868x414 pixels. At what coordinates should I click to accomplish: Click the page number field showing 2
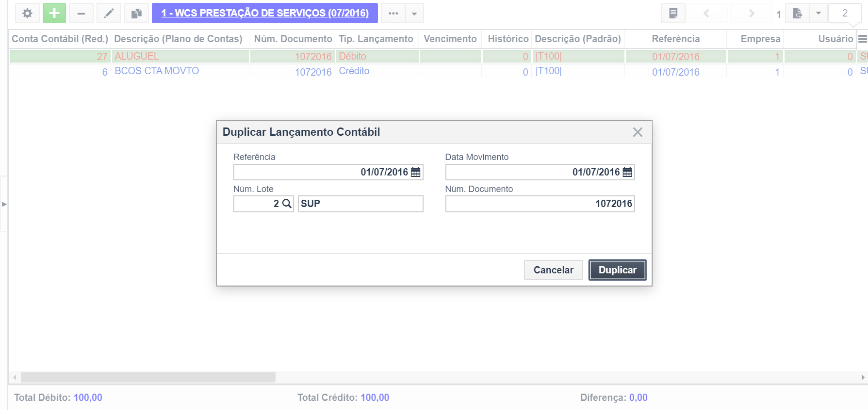pos(845,13)
